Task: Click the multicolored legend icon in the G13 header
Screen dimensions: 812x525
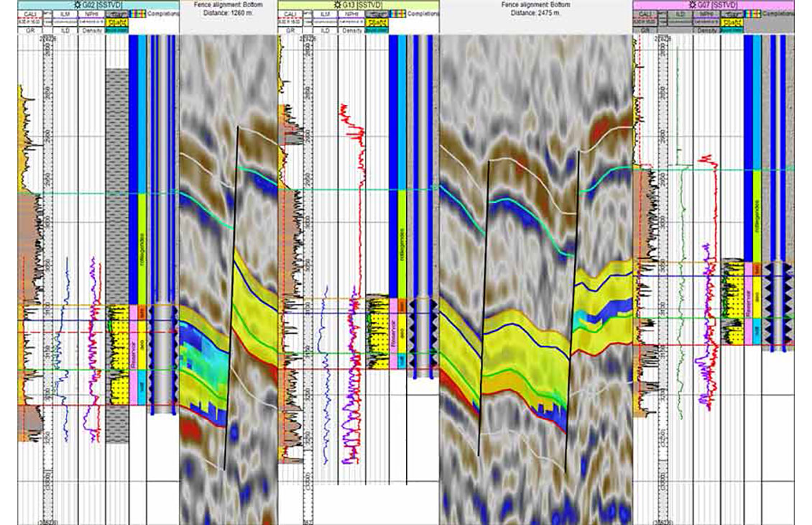Action: tap(398, 14)
